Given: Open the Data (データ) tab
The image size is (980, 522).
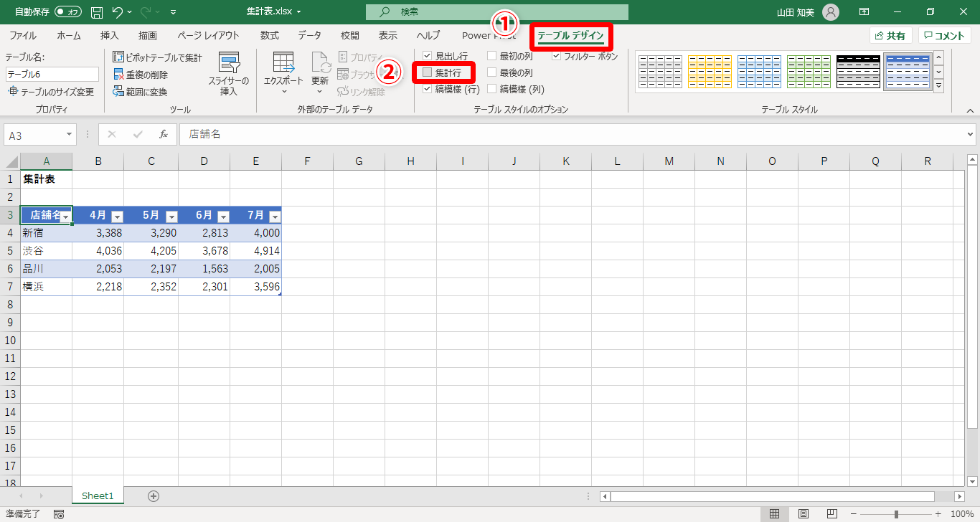Looking at the screenshot, I should point(310,35).
